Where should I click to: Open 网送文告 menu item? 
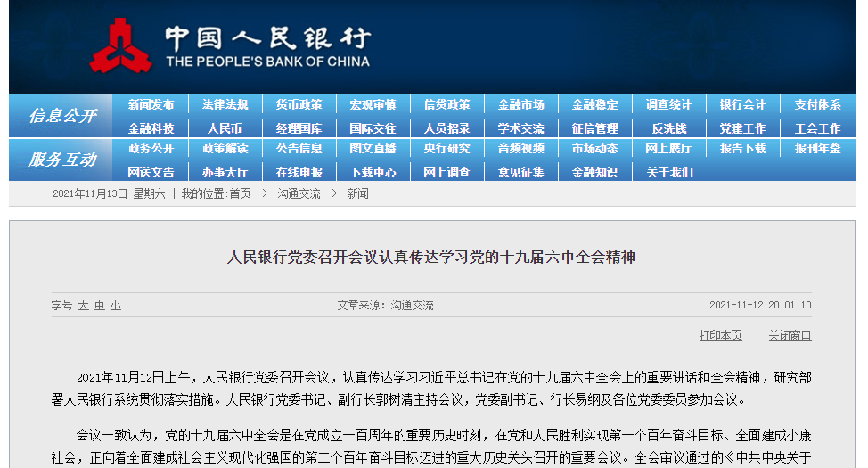pyautogui.click(x=151, y=172)
